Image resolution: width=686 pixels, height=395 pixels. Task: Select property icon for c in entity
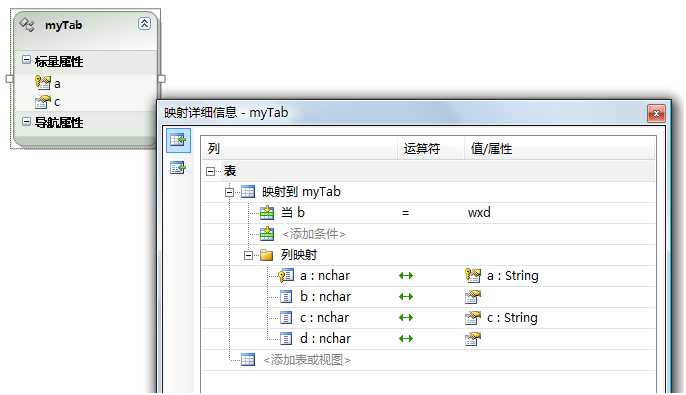[x=42, y=102]
